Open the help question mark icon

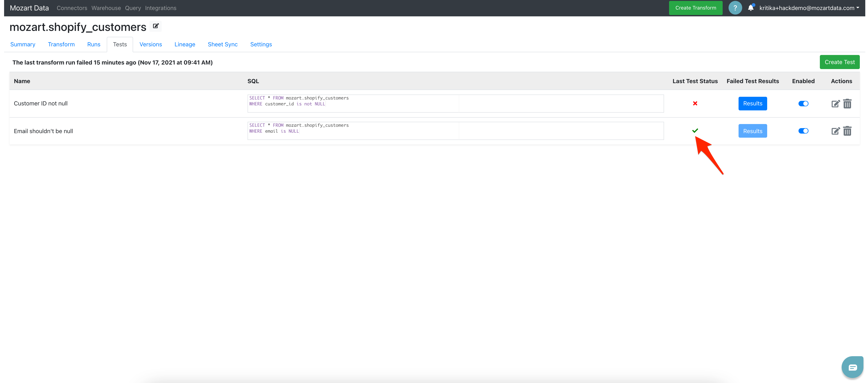point(735,8)
